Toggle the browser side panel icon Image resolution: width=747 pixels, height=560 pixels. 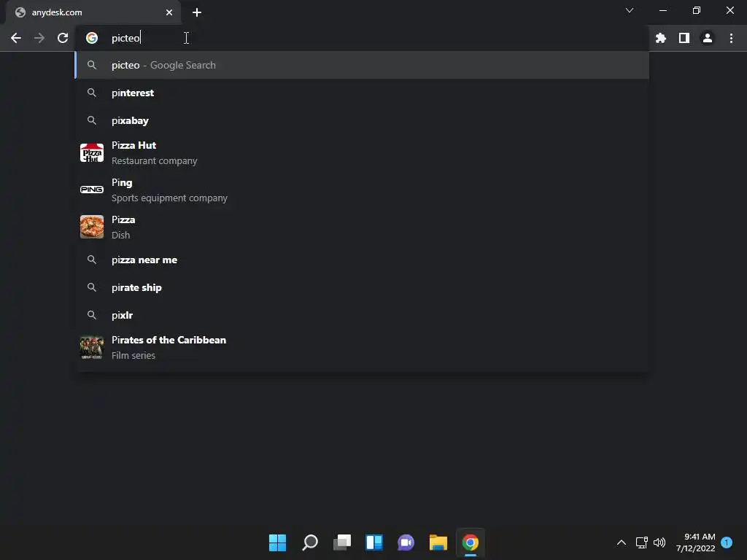tap(684, 38)
